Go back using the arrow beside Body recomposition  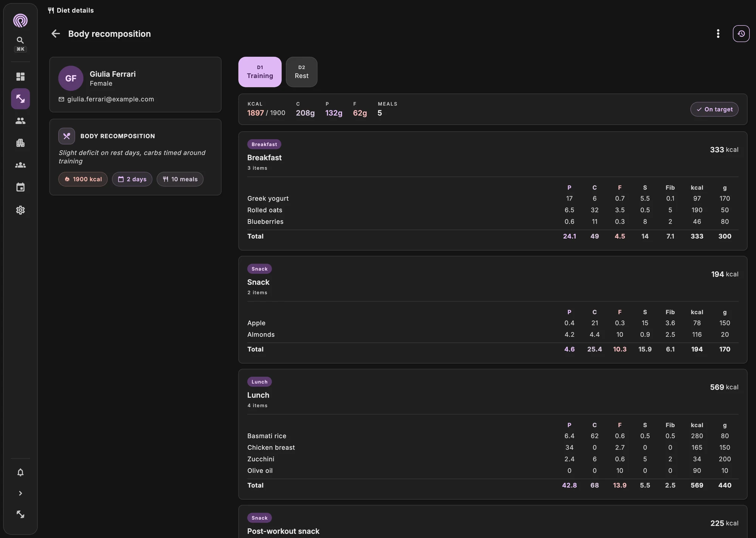coord(56,34)
